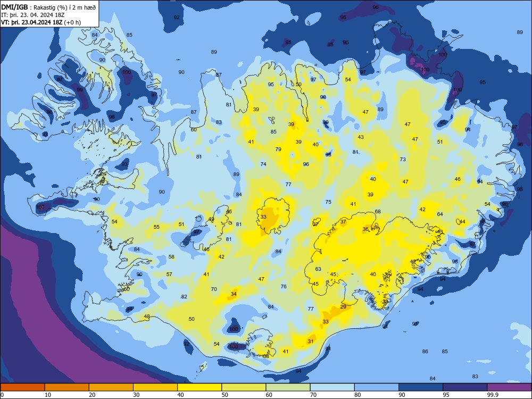
Task: Click the medium blue 80–90 legend swatch
Action: 377,387
